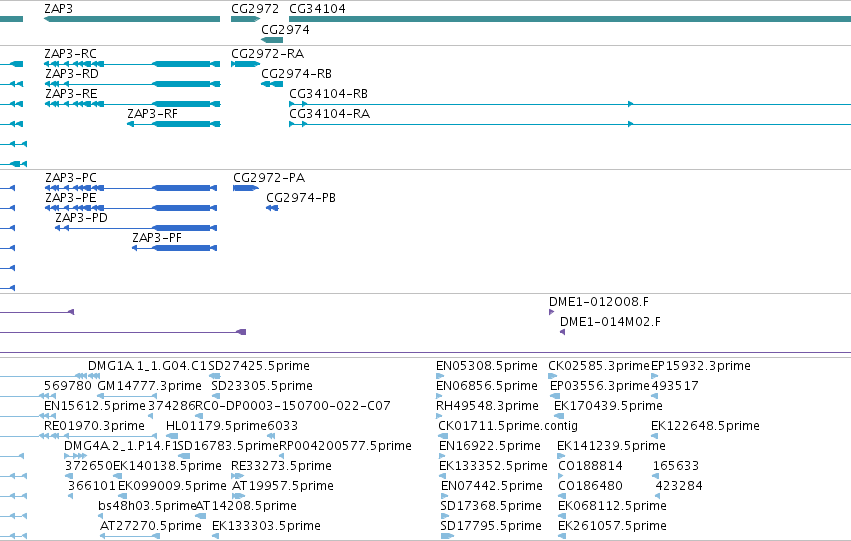
Task: Select the CG34104 gene label
Action: (x=317, y=9)
